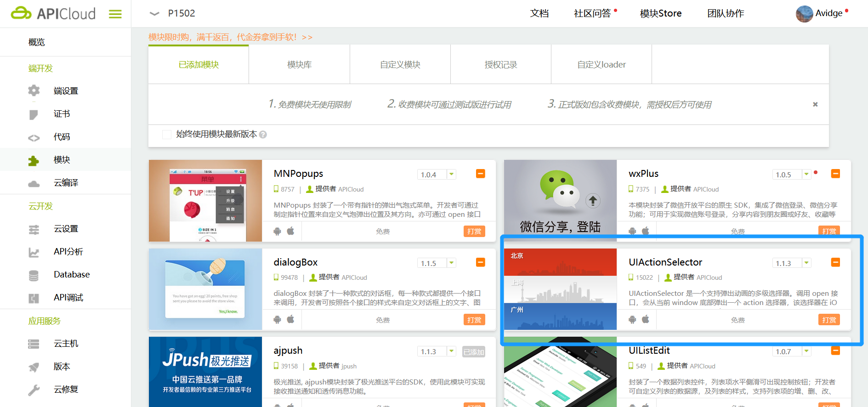Open 文档 in top navigation
Screen dimensions: 868x407
pos(539,13)
